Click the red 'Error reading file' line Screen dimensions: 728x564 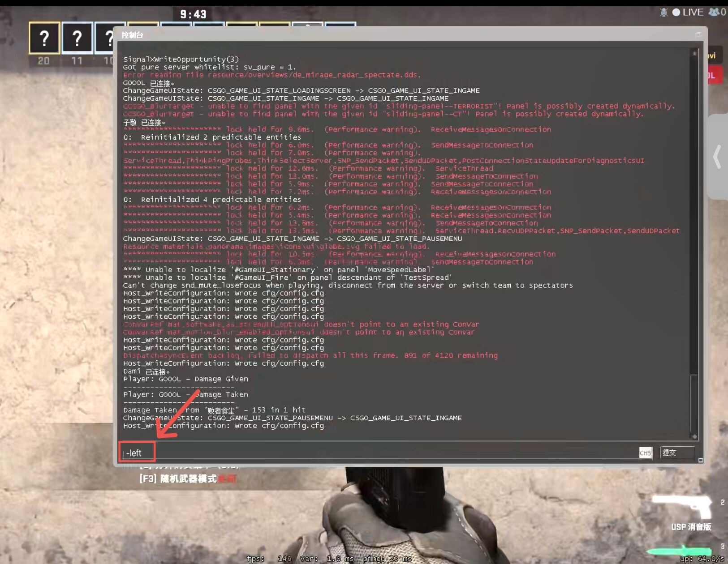point(272,75)
